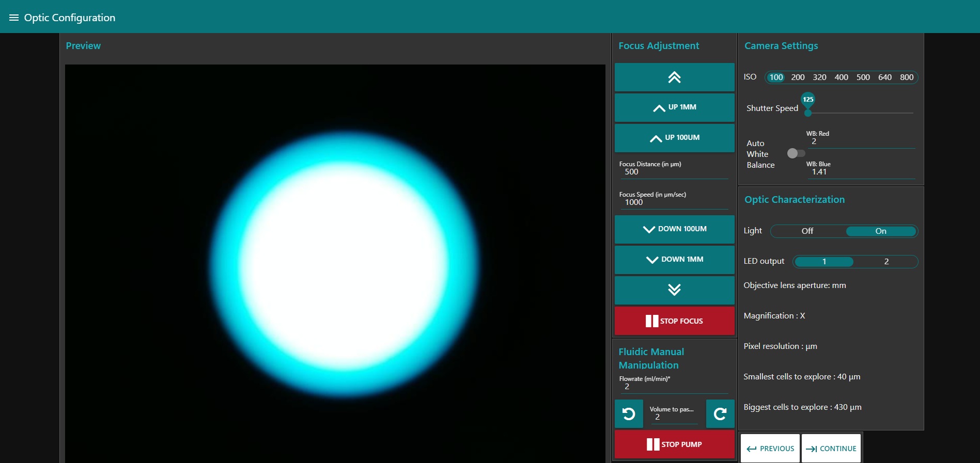Image resolution: width=980 pixels, height=463 pixels.
Task: Click the Focus Distance input field
Action: tap(674, 172)
